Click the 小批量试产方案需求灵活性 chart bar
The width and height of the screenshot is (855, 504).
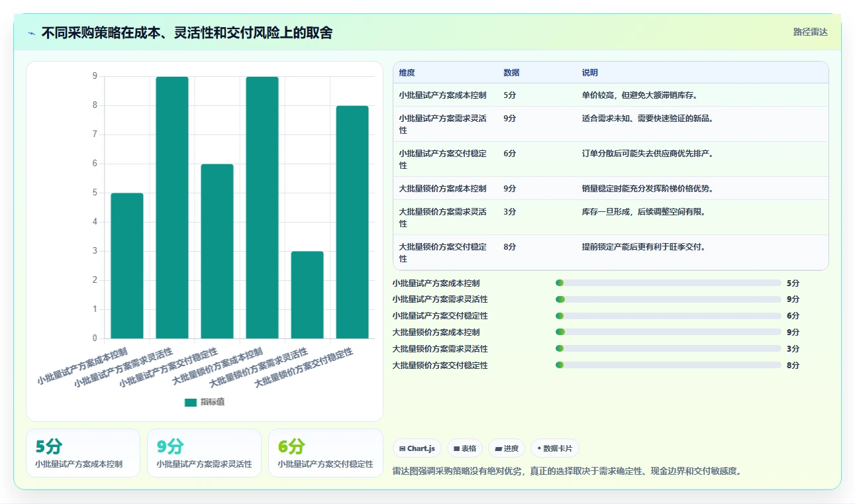[x=172, y=207]
